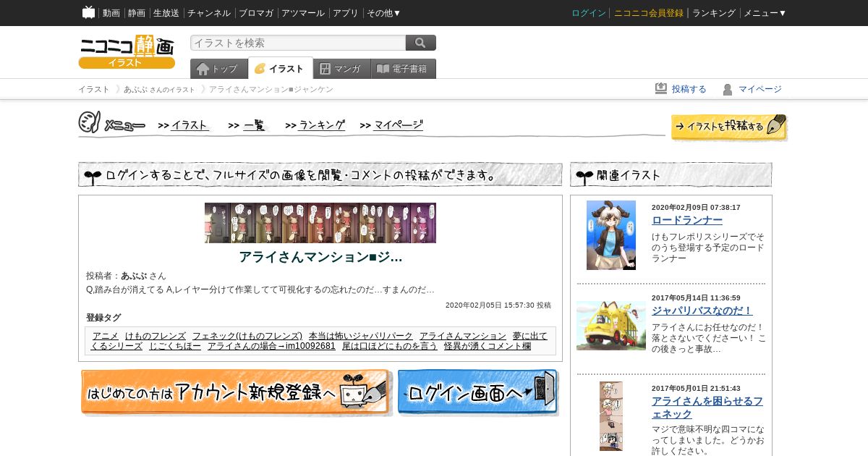The width and height of the screenshot is (868, 456).
Task: Click the フェネック(けものフレンズ) tag
Action: coord(247,336)
